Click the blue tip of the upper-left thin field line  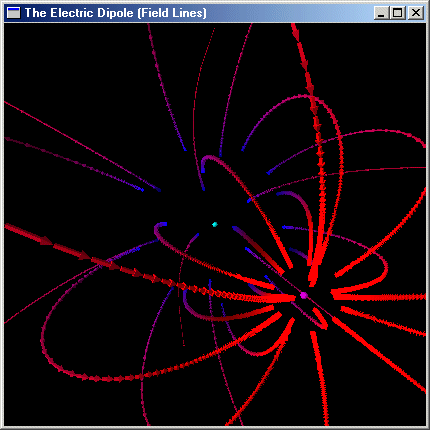tap(141, 190)
